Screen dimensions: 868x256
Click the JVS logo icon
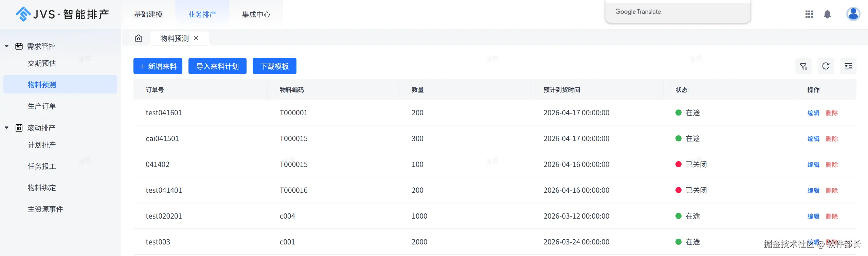(x=23, y=14)
